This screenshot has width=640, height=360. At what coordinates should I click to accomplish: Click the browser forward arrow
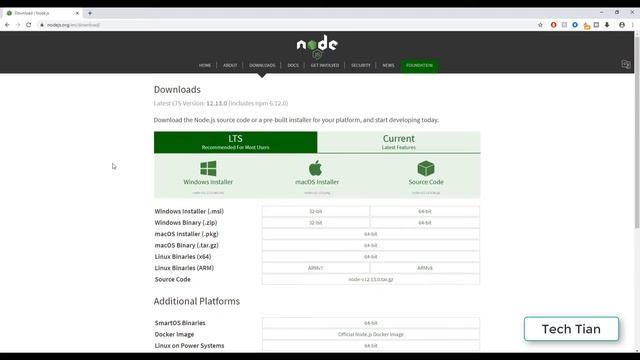18,25
